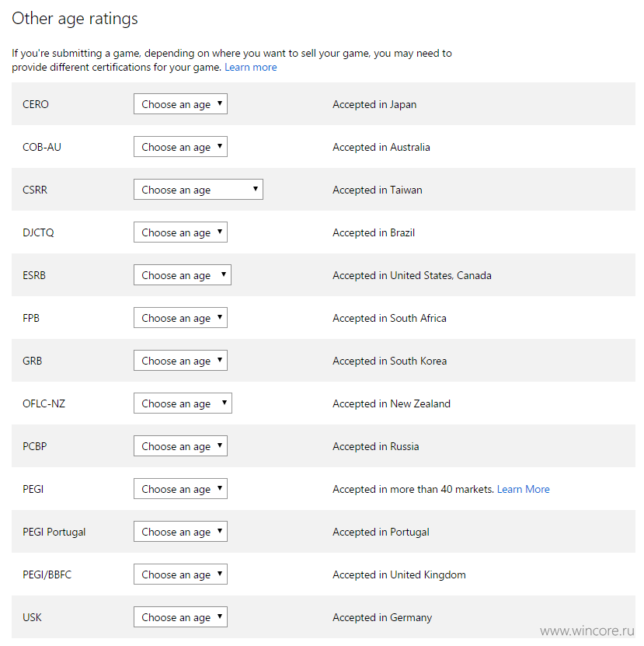Image resolution: width=644 pixels, height=646 pixels.
Task: Expand the GRB age dropdown
Action: point(180,361)
